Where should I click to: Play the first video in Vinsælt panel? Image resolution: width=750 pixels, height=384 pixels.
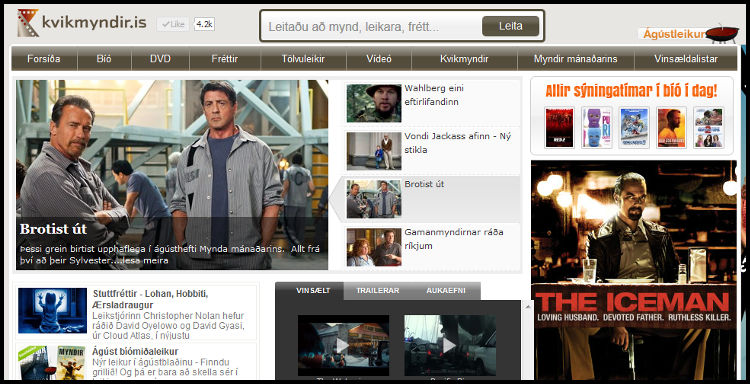click(x=343, y=345)
